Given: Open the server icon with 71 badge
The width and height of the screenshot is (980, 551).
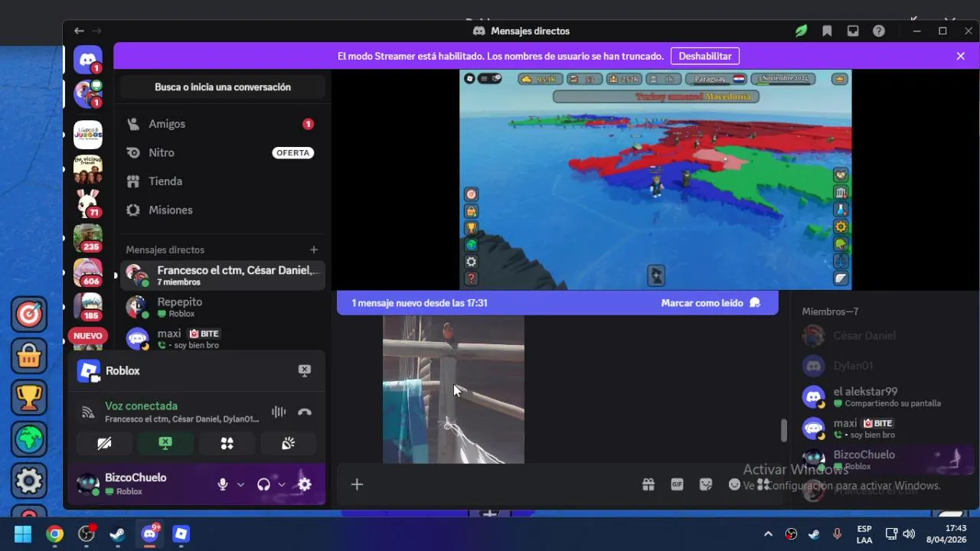Looking at the screenshot, I should [x=88, y=203].
